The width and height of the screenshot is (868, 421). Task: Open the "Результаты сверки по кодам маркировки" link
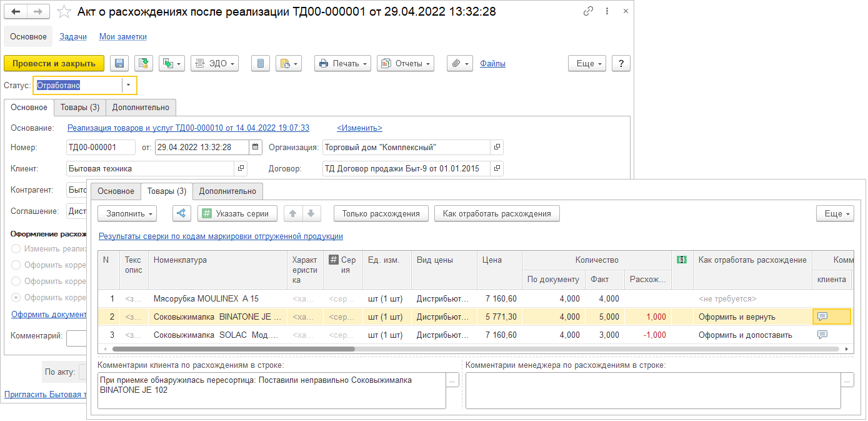tap(221, 236)
